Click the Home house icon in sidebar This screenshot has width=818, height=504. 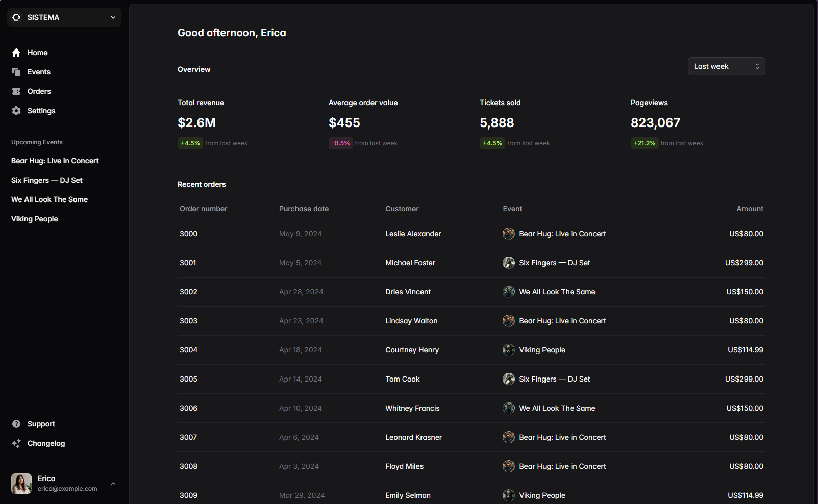(x=16, y=53)
